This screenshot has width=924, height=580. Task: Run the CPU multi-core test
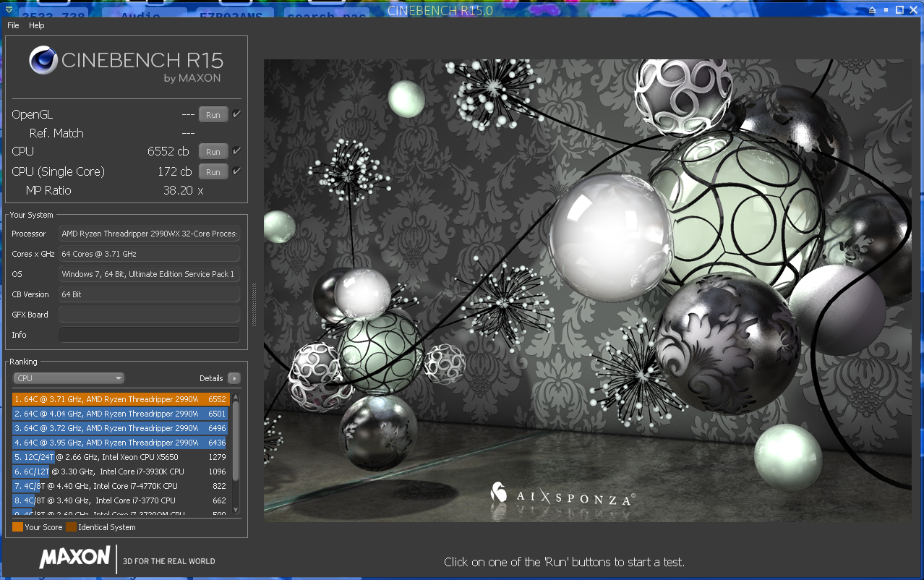(x=213, y=152)
